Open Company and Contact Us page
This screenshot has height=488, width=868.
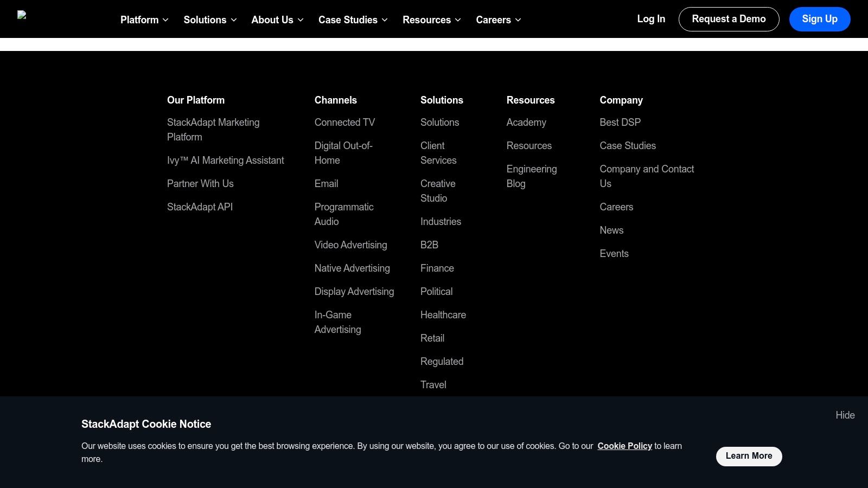(x=646, y=176)
